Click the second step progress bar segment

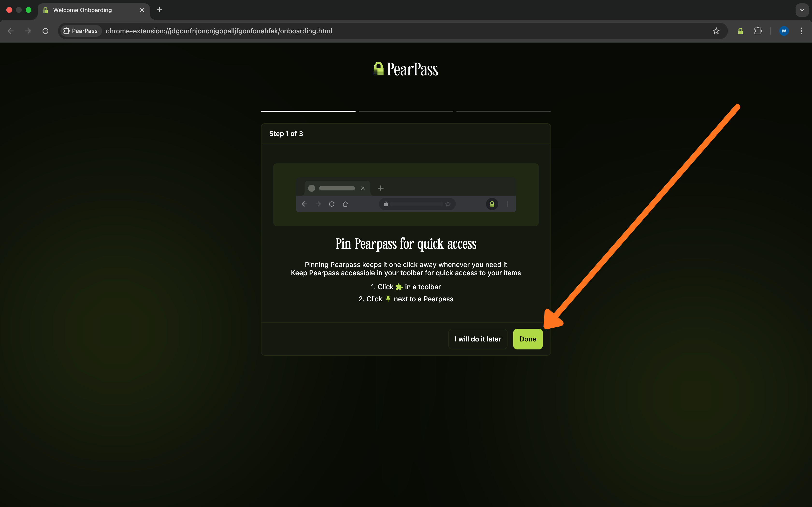click(406, 111)
